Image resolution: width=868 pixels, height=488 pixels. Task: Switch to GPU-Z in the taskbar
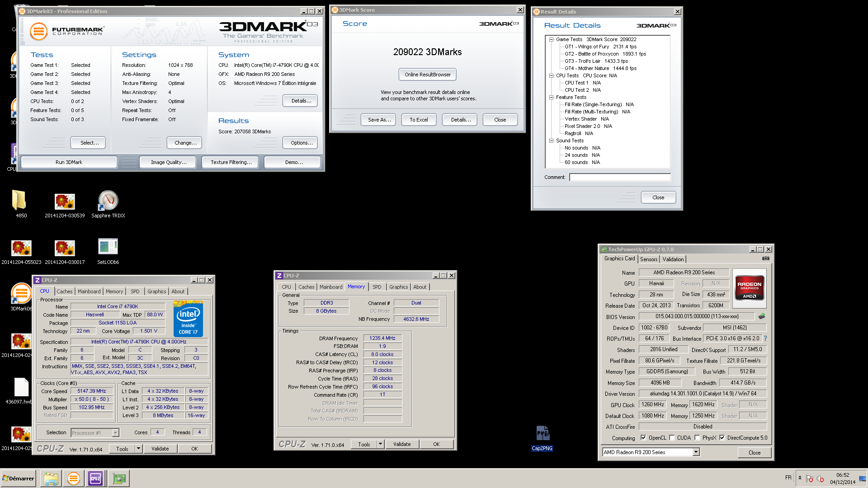click(119, 479)
